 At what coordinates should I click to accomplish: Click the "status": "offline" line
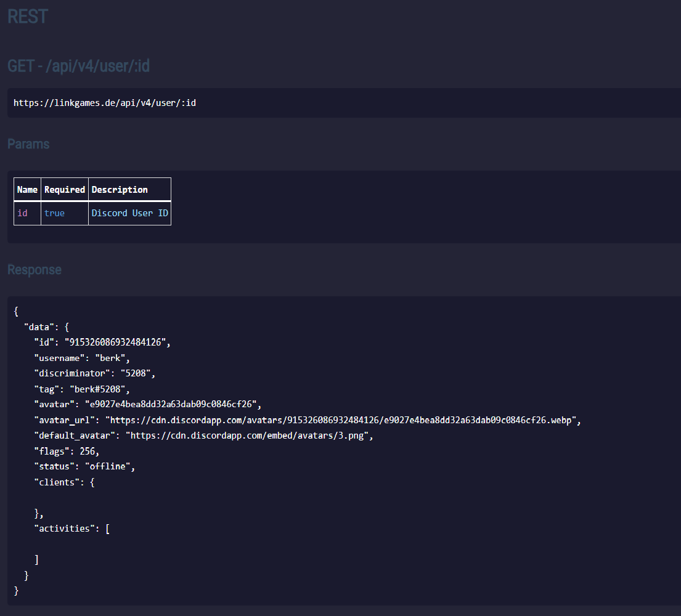tap(84, 466)
